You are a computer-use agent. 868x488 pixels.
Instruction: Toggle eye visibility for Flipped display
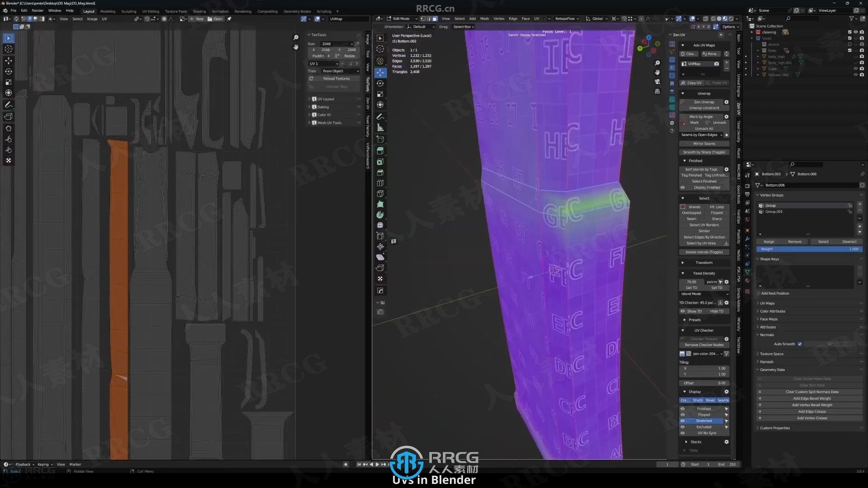tap(683, 415)
